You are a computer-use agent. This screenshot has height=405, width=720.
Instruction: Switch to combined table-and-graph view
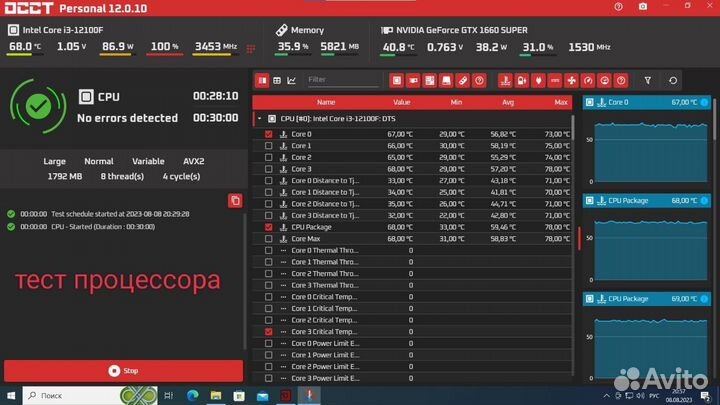pyautogui.click(x=262, y=80)
